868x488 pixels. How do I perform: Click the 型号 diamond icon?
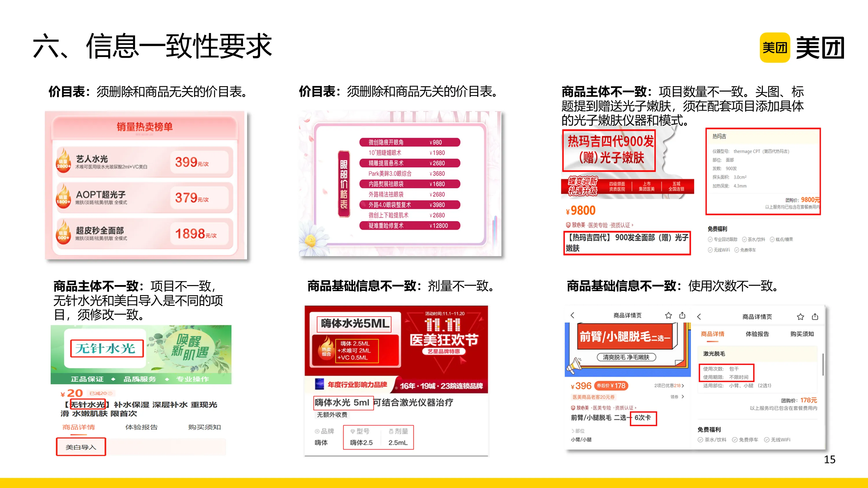coord(353,431)
